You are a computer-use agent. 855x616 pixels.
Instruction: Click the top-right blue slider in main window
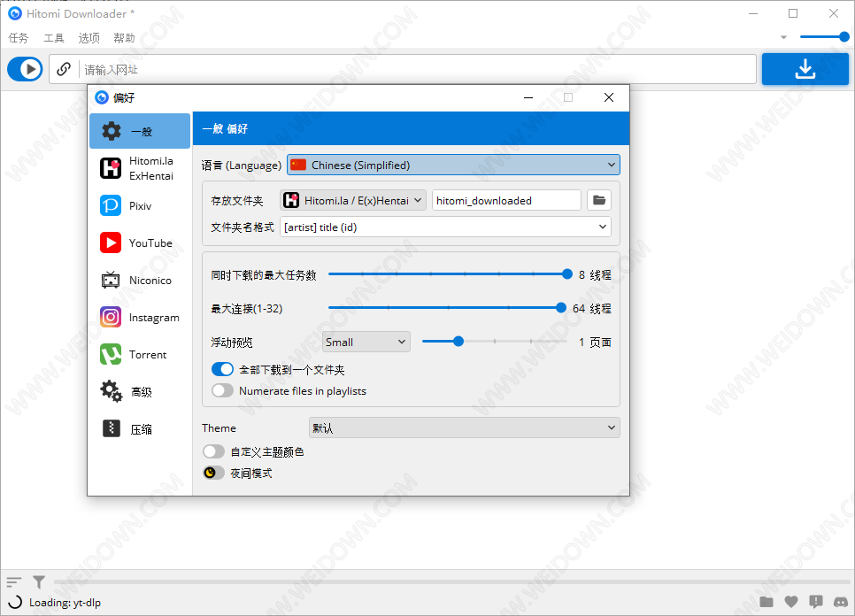(x=825, y=37)
